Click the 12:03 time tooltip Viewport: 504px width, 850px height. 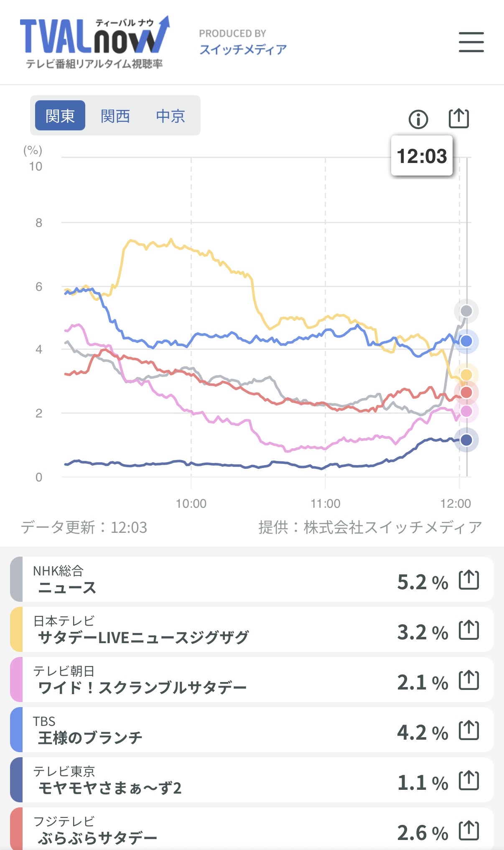click(422, 156)
